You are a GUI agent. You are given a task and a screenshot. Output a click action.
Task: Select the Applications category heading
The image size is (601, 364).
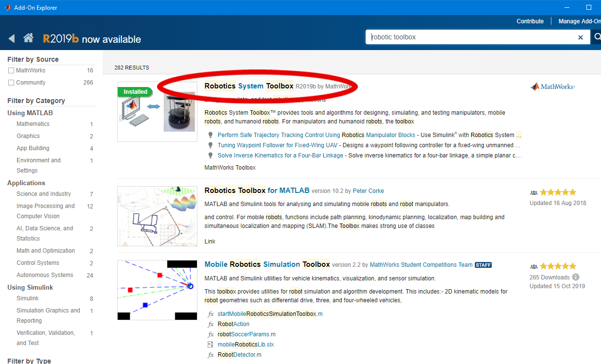click(x=26, y=183)
